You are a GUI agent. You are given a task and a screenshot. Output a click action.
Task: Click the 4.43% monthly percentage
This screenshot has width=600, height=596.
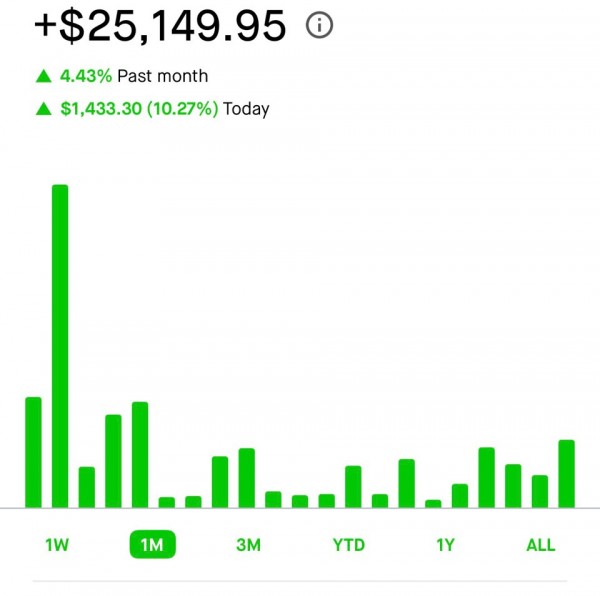[85, 76]
